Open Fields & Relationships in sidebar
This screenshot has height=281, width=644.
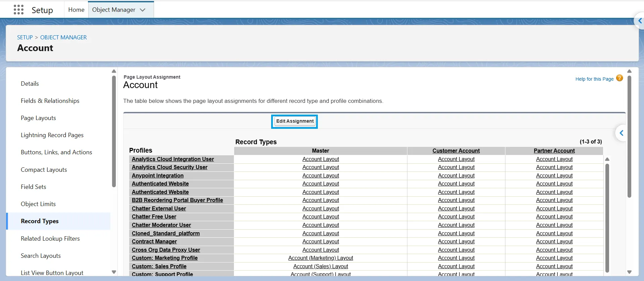click(x=50, y=101)
